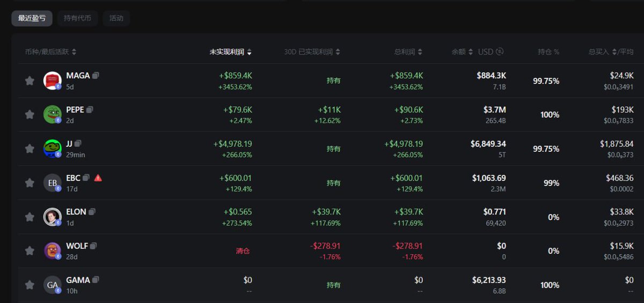
Task: Click ELON balance $0.771
Action: (494, 212)
